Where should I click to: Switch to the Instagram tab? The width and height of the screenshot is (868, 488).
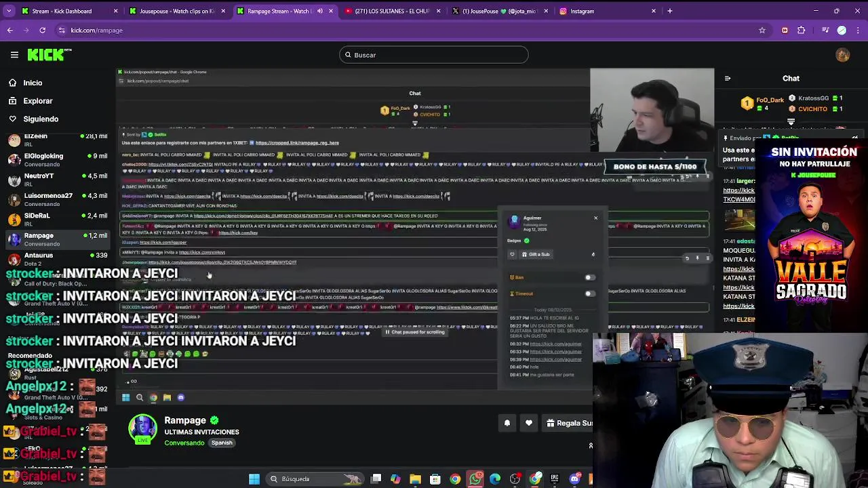tap(608, 11)
